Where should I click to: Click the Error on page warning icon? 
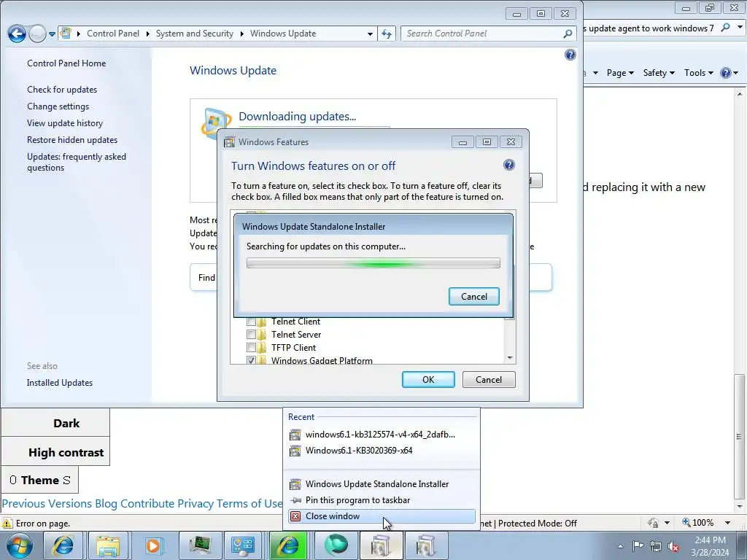coord(7,523)
